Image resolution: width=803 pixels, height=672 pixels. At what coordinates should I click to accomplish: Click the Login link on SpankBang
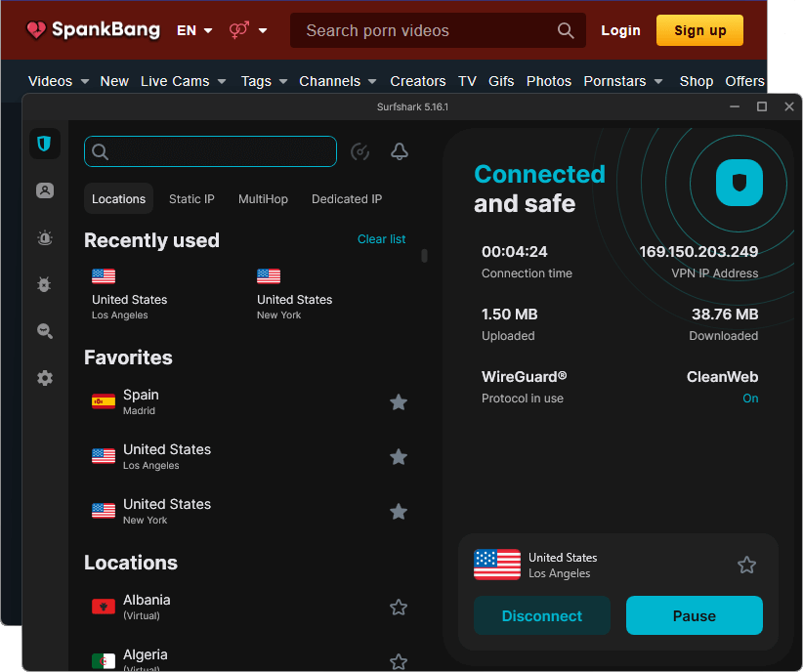click(620, 30)
